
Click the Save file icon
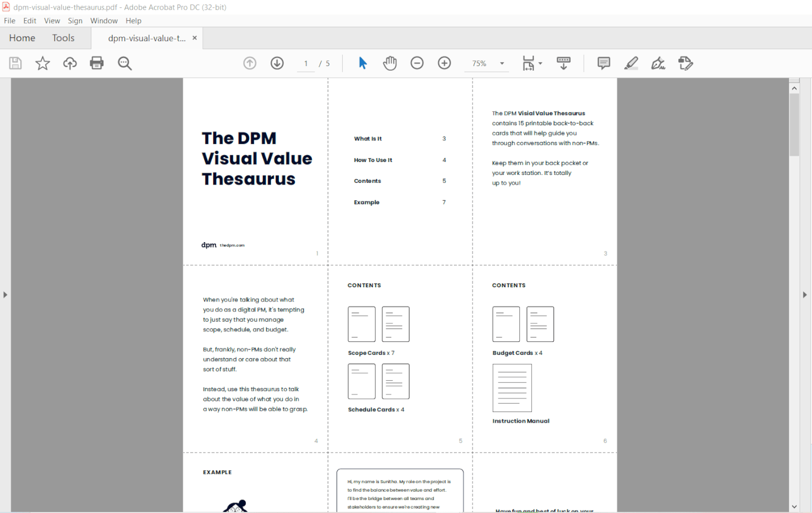point(15,63)
